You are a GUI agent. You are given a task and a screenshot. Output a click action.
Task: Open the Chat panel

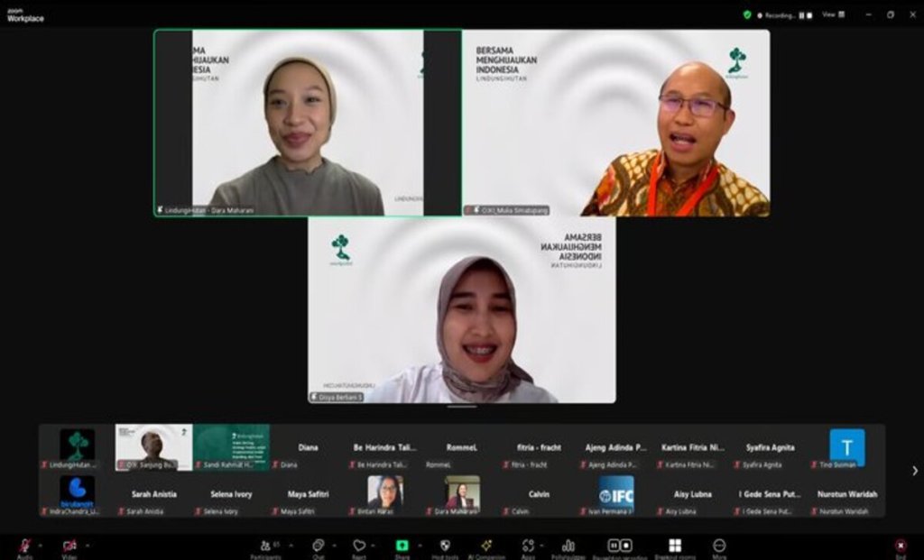(x=316, y=546)
